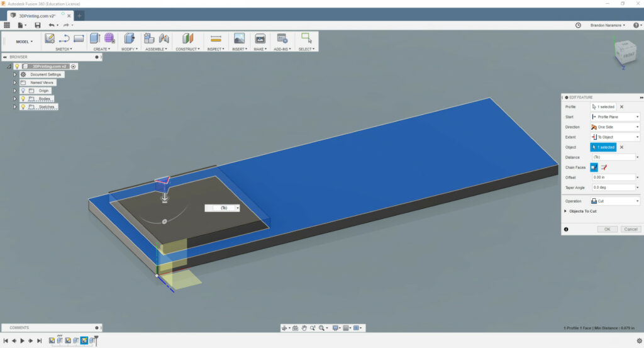
Task: Clear the Object selection with X
Action: point(621,147)
